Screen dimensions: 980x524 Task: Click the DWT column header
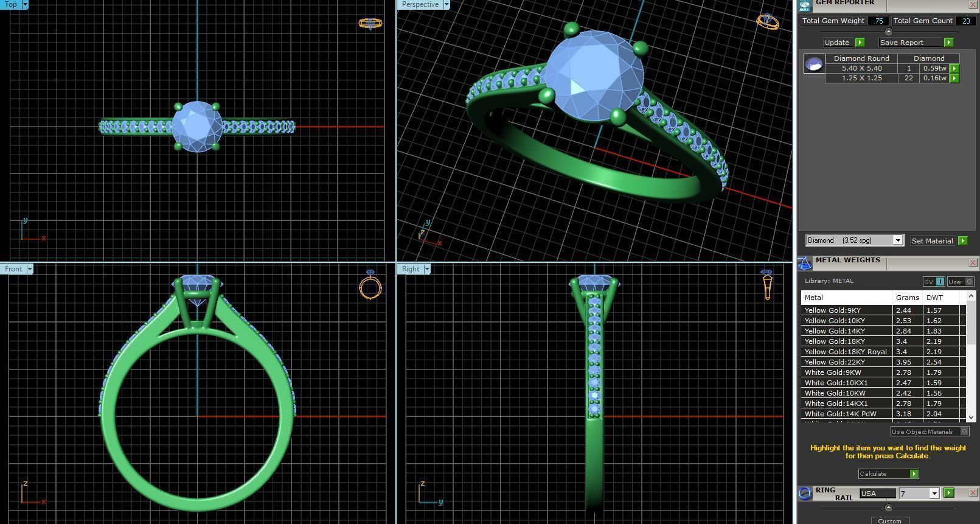click(x=941, y=298)
